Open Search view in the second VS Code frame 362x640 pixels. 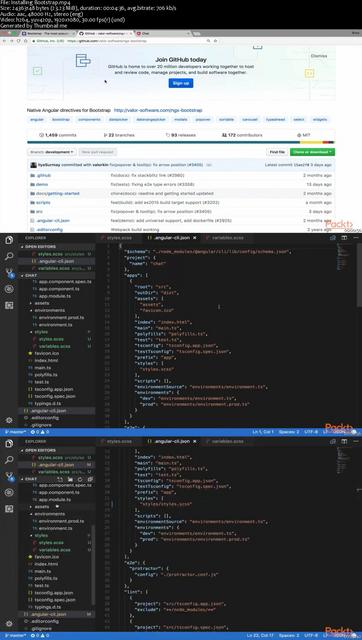click(x=9, y=460)
